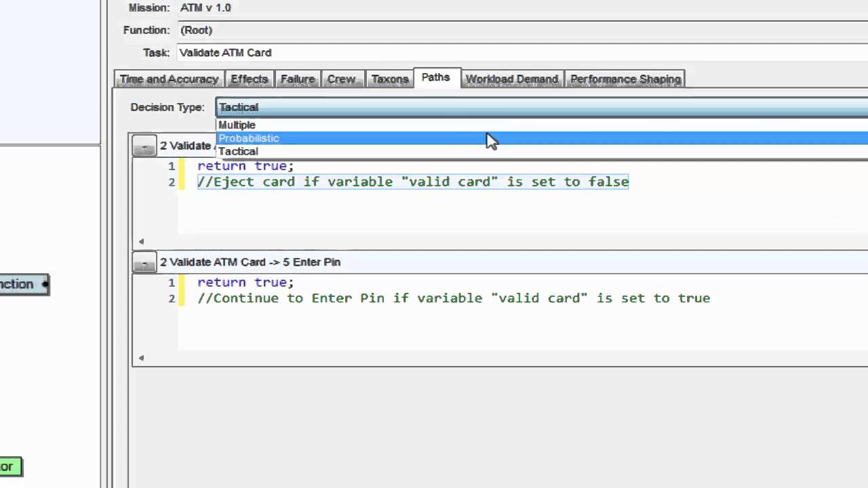Select the grey function node in diagram
The image size is (868, 488).
pos(24,284)
